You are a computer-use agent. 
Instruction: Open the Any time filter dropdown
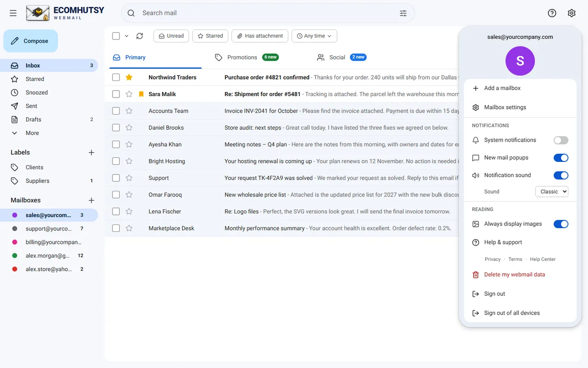pos(314,36)
